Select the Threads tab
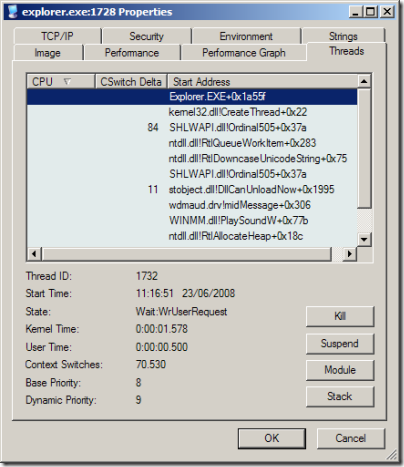Viewport: 404px width, 467px height. [347, 51]
